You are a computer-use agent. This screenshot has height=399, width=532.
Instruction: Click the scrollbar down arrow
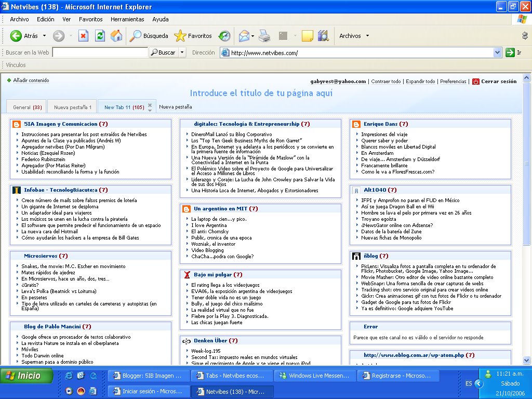tap(526, 361)
